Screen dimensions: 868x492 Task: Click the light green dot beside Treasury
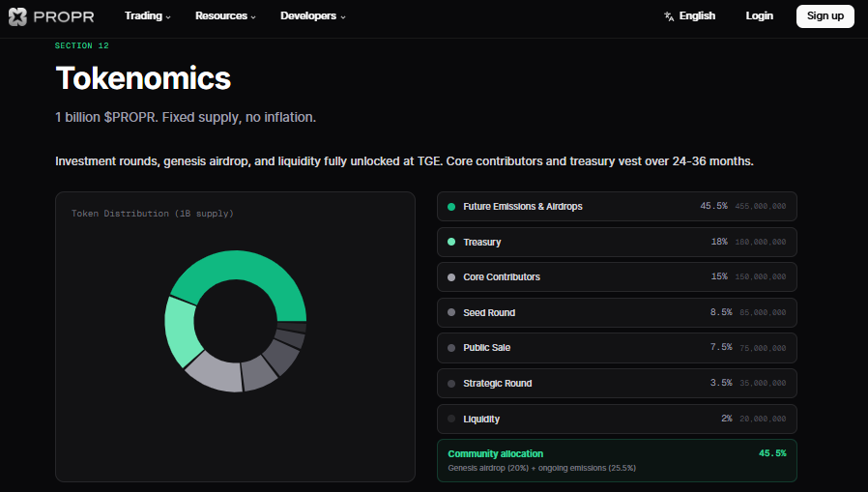coord(451,242)
